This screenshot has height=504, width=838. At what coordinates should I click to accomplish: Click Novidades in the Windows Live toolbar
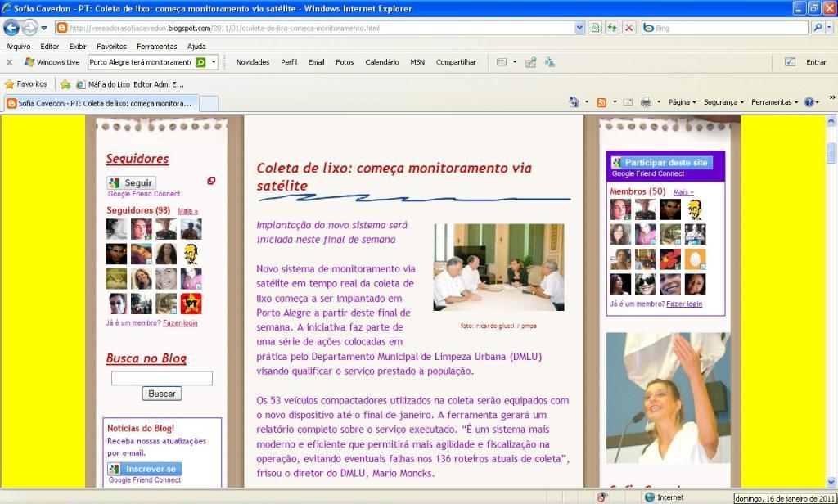[253, 62]
